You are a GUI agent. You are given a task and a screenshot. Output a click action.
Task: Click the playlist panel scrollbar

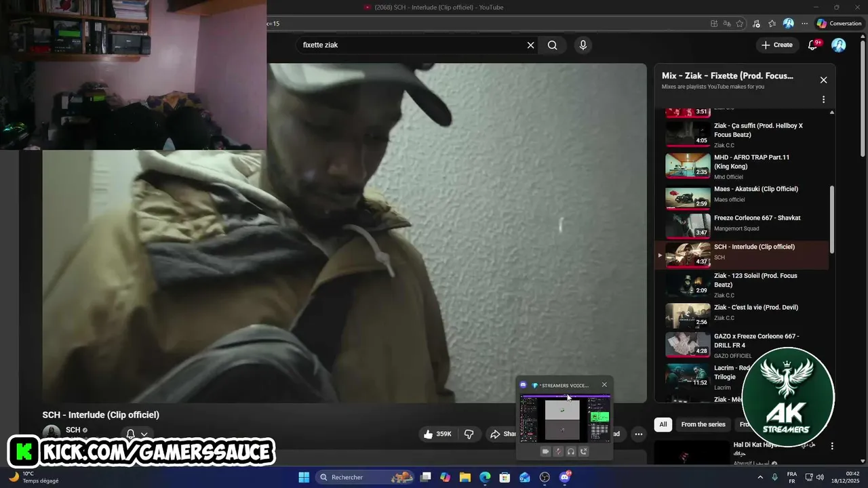[x=832, y=218]
